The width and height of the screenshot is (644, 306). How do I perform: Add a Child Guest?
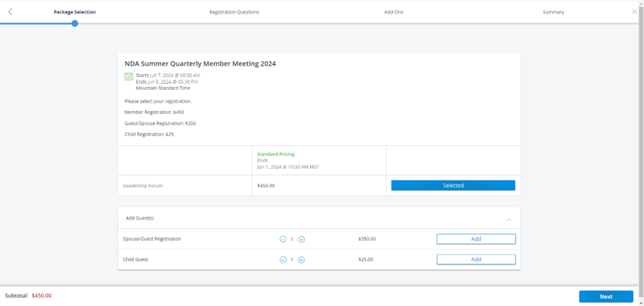pos(476,260)
